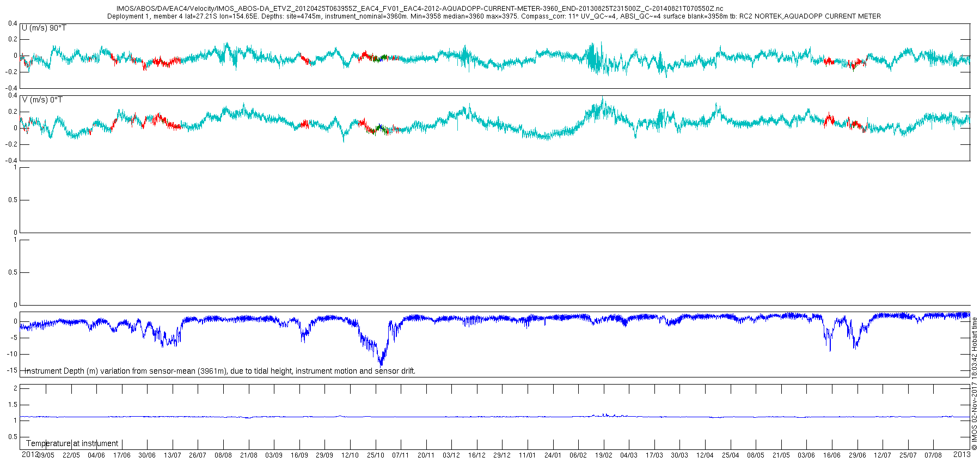Click the '04/03' date tick label
The height and width of the screenshot is (463, 980).
click(629, 455)
